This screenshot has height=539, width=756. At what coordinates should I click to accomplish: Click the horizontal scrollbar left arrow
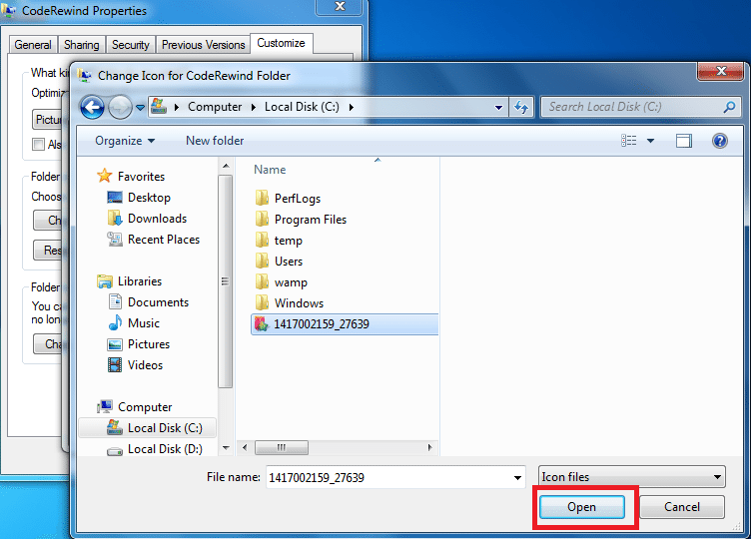click(x=245, y=448)
